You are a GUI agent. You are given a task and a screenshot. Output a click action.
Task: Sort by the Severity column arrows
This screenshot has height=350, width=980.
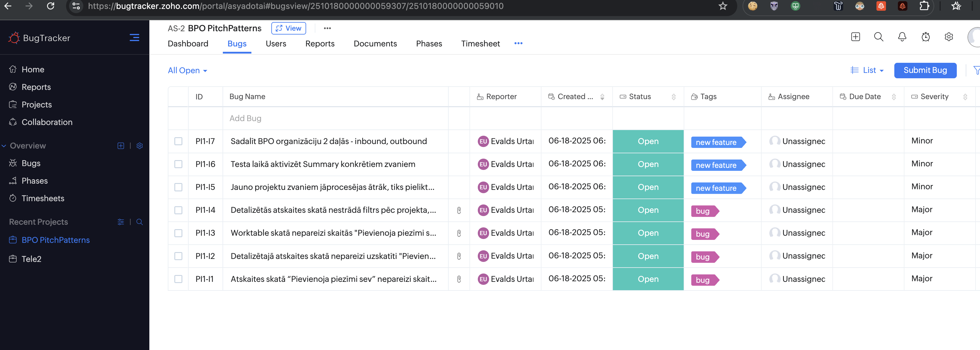965,97
